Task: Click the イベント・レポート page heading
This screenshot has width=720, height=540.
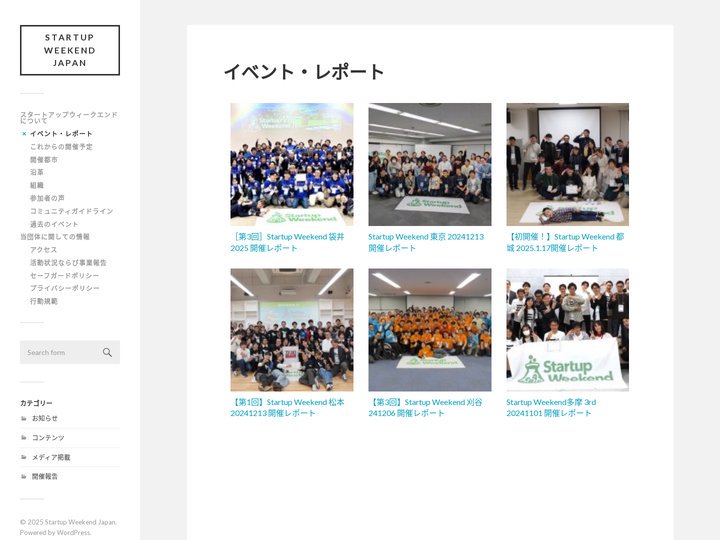Action: click(x=304, y=72)
